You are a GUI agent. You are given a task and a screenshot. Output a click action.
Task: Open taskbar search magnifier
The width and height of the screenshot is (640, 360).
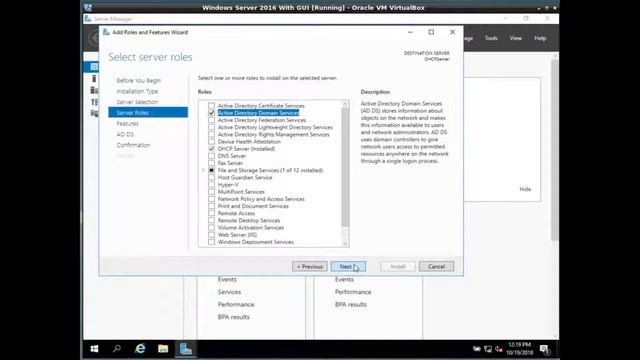click(117, 349)
